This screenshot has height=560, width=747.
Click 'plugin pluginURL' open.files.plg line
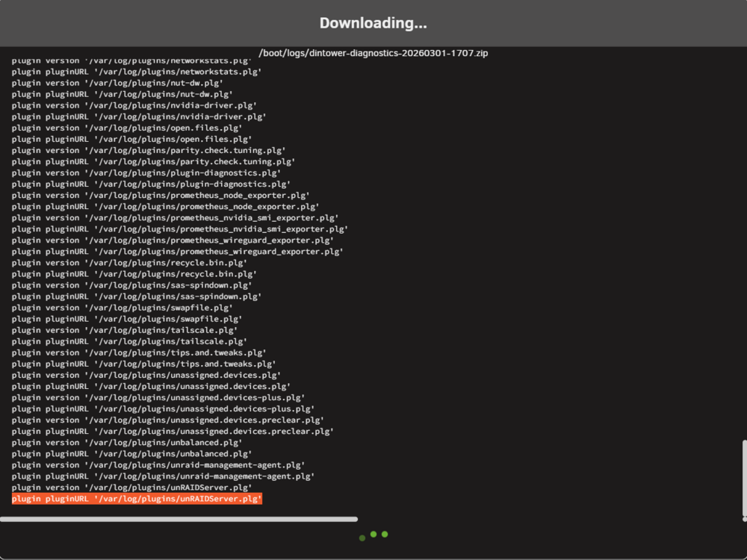click(x=132, y=139)
